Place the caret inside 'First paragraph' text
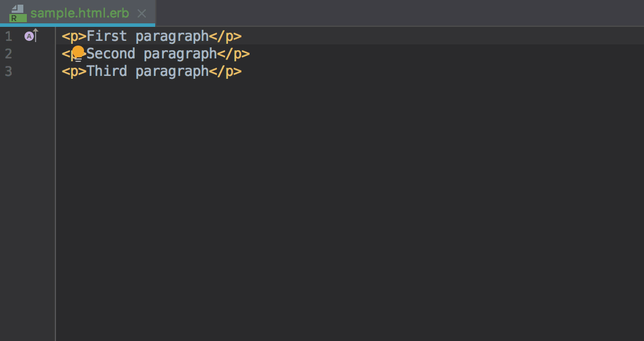 pos(146,36)
